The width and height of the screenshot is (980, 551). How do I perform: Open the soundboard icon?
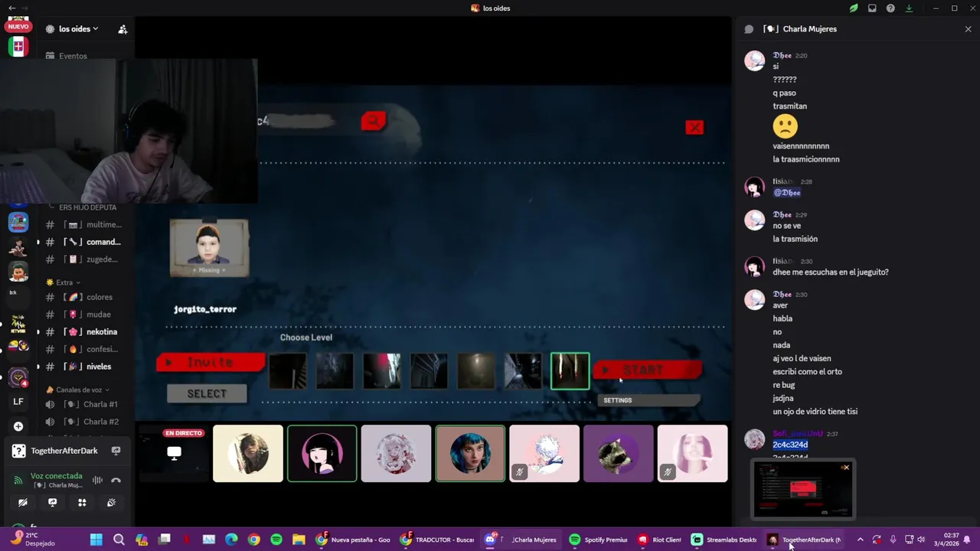pos(112,503)
